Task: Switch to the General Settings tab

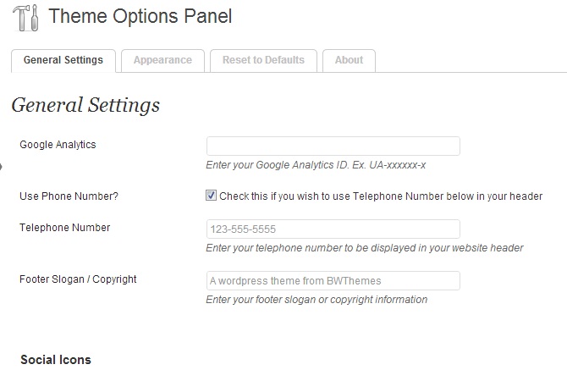Action: pos(63,60)
